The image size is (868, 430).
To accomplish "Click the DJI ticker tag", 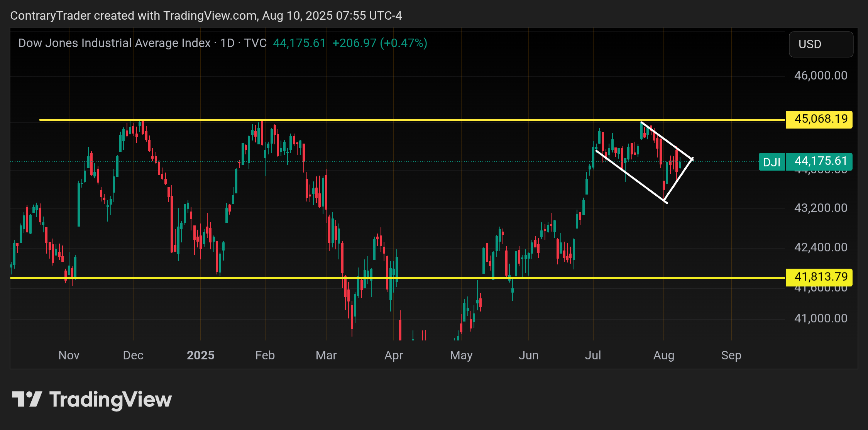I will tap(772, 162).
